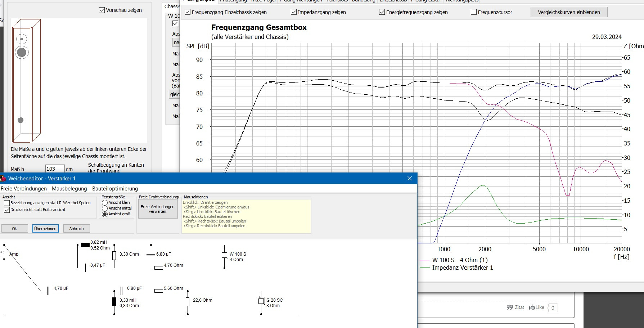Screen dimensions: 644x328
Task: Disable Vorschau zeigen checkbox
Action: (x=102, y=10)
